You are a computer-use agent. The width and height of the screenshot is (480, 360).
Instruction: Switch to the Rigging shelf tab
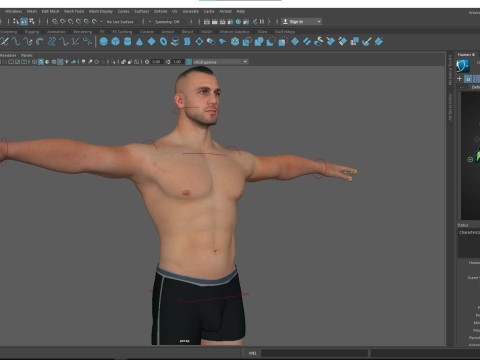[x=32, y=32]
